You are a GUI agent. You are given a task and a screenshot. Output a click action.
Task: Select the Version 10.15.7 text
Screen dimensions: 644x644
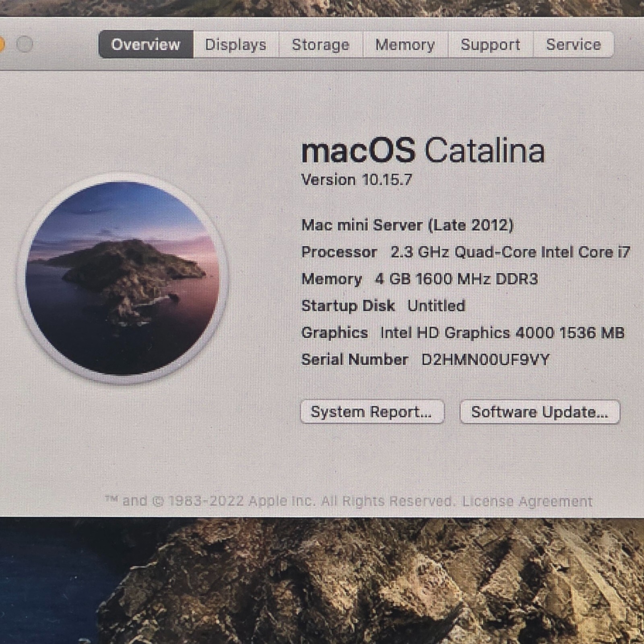(357, 180)
